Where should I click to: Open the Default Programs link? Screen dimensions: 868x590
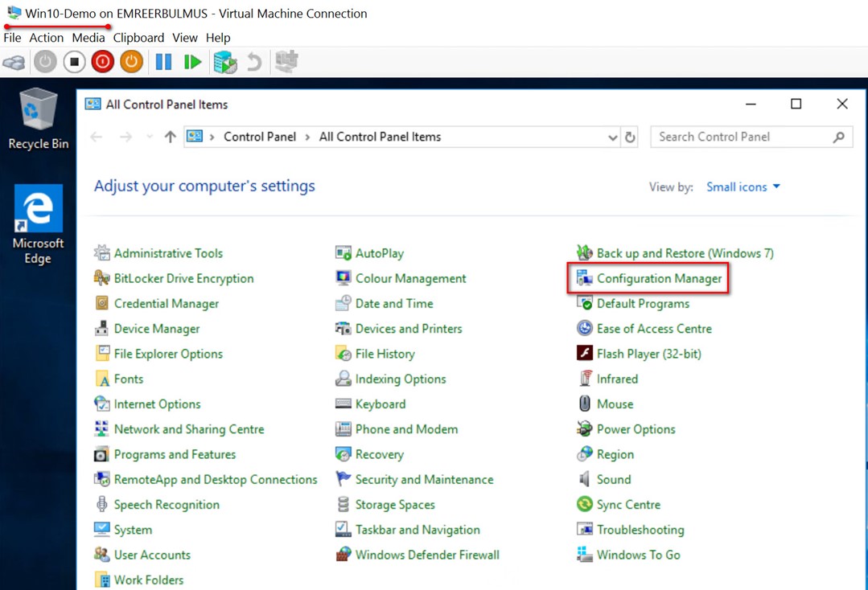click(644, 304)
